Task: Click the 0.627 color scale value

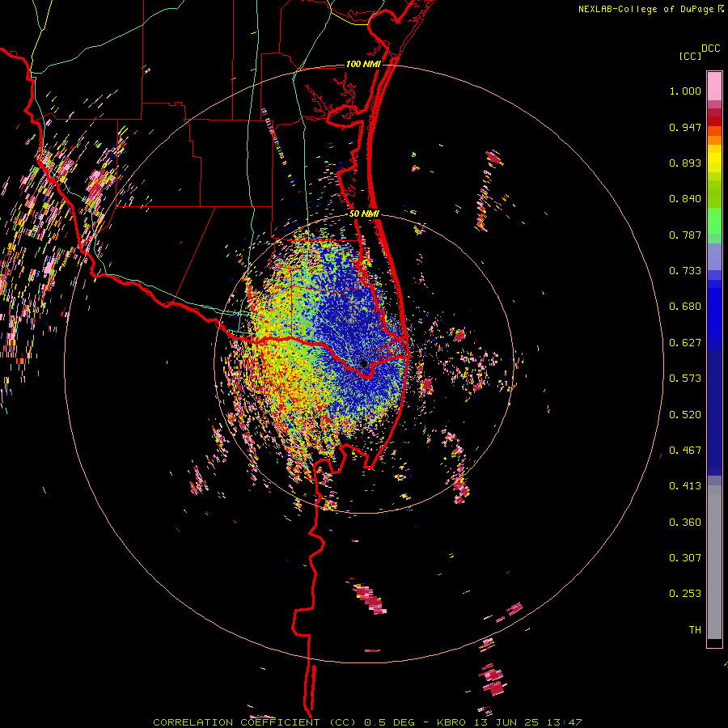Action: point(685,343)
